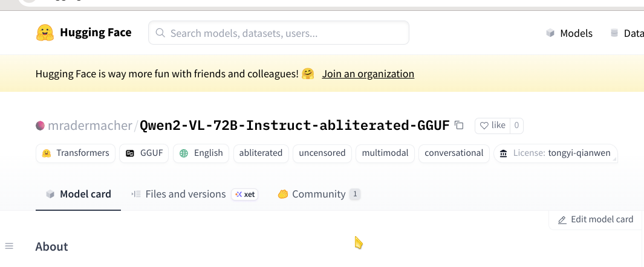Click the GGUF library tag
Image resolution: width=644 pixels, height=267 pixels.
(144, 153)
